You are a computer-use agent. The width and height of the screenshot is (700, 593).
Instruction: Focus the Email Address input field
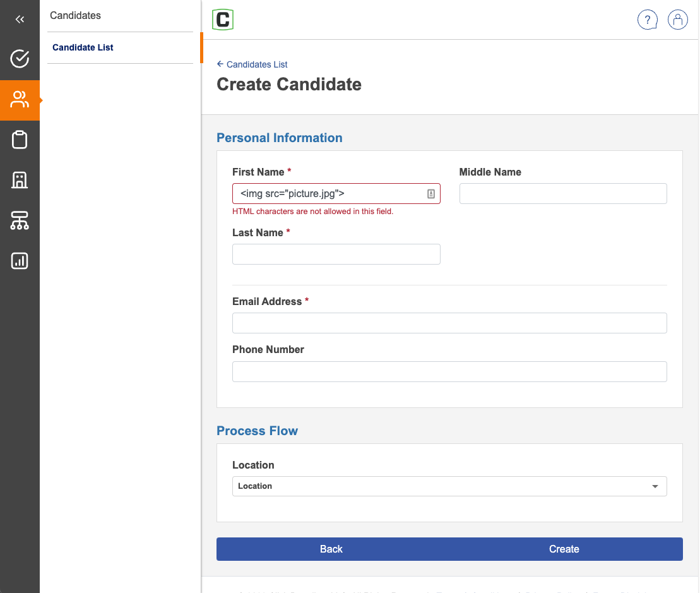click(x=449, y=323)
